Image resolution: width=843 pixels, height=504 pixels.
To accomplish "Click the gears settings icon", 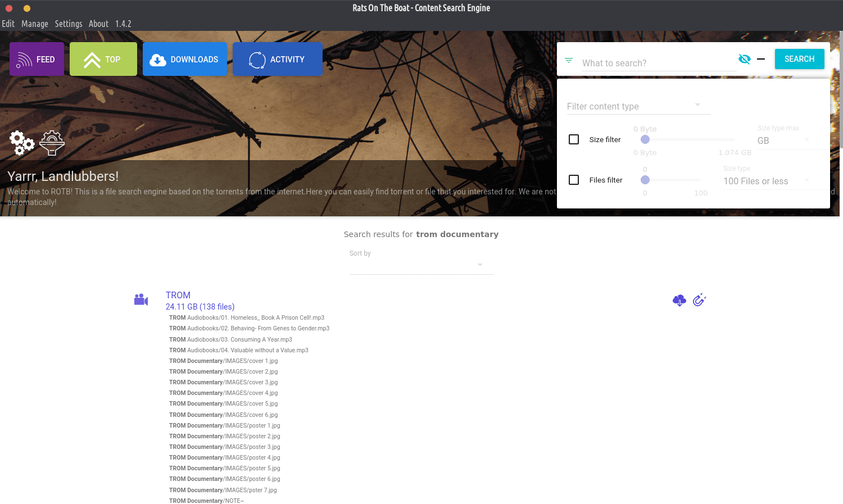I will coord(22,143).
